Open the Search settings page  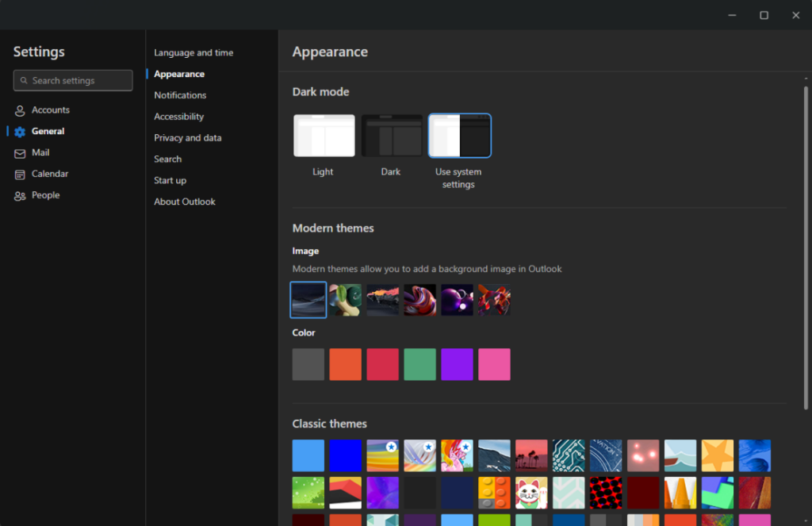167,159
